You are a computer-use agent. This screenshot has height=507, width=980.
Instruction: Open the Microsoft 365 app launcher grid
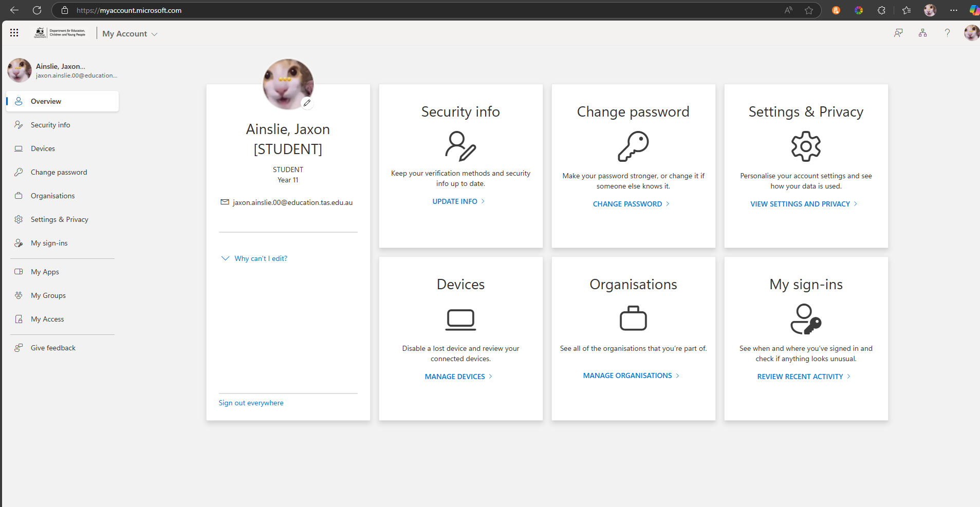point(14,33)
